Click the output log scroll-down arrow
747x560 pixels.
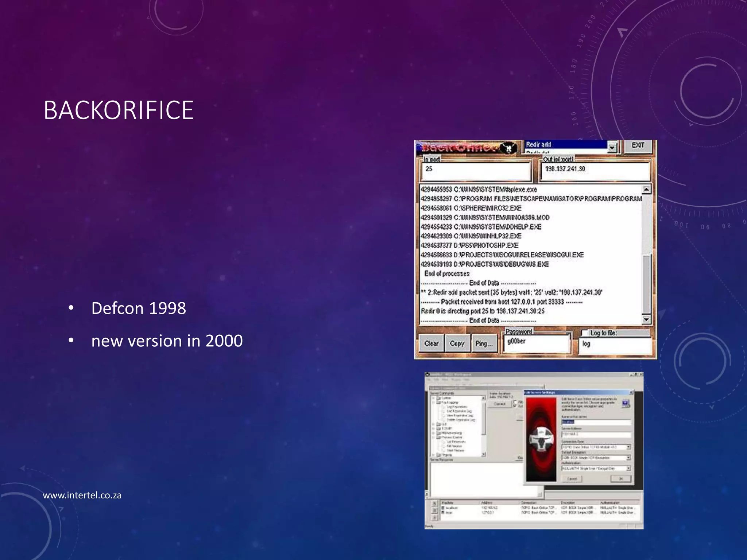click(646, 319)
